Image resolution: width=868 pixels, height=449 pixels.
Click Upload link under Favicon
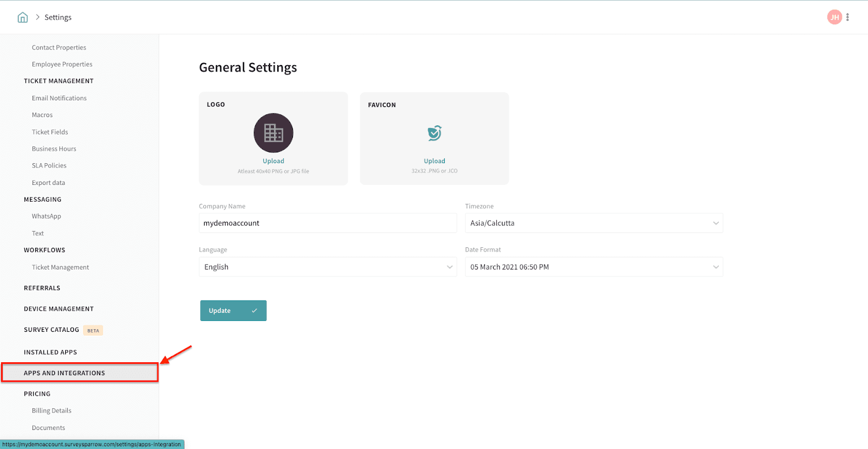435,161
